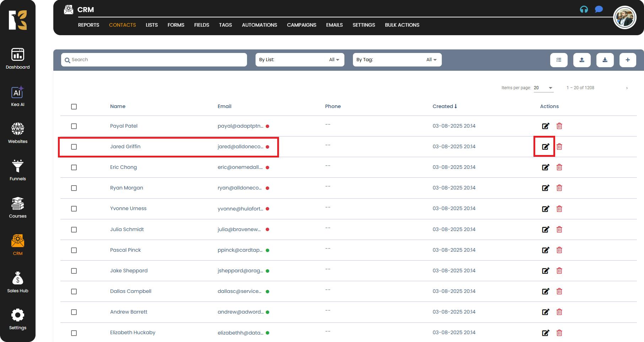Open Yvonne Urness contact name link
The height and width of the screenshot is (342, 644).
click(128, 208)
